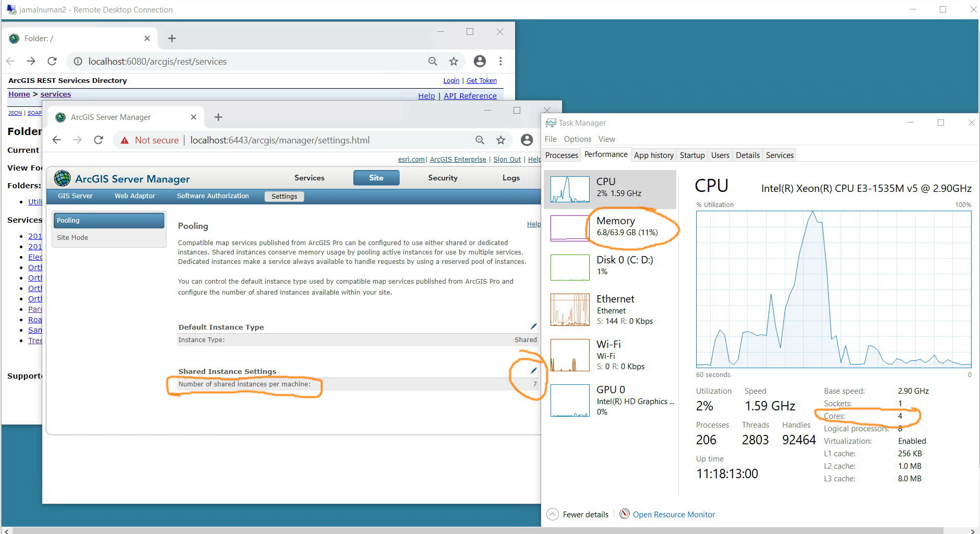Click Login link in REST Services Directory
980x534 pixels.
pyautogui.click(x=451, y=81)
